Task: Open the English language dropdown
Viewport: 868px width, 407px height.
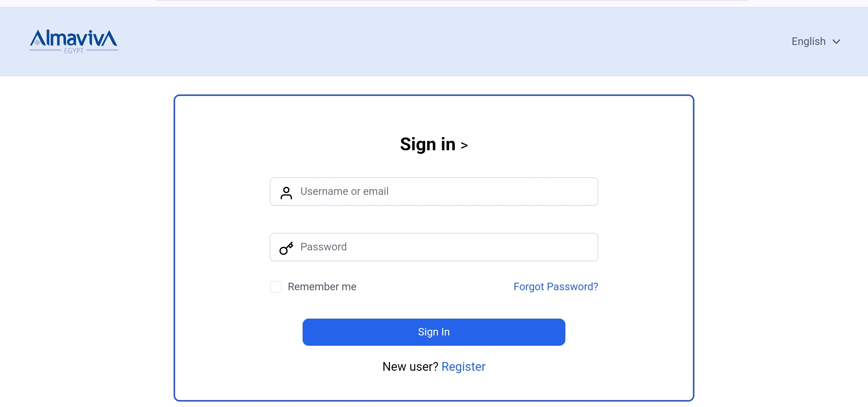Action: click(816, 41)
